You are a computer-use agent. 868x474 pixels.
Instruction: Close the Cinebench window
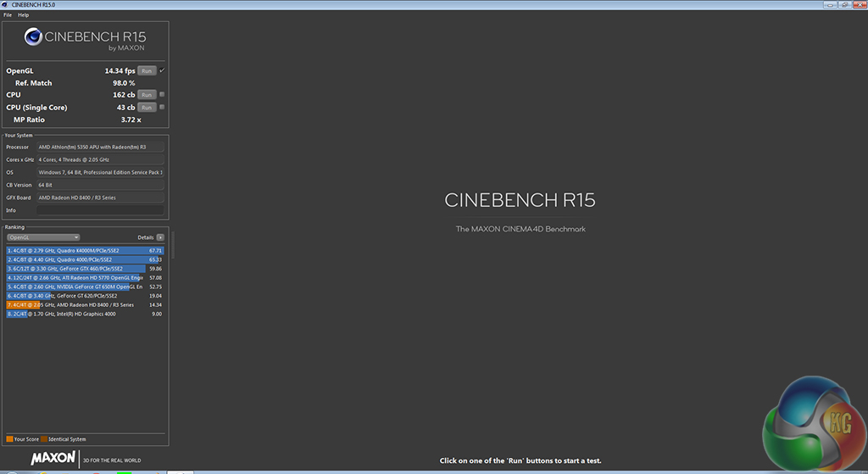pyautogui.click(x=860, y=4)
